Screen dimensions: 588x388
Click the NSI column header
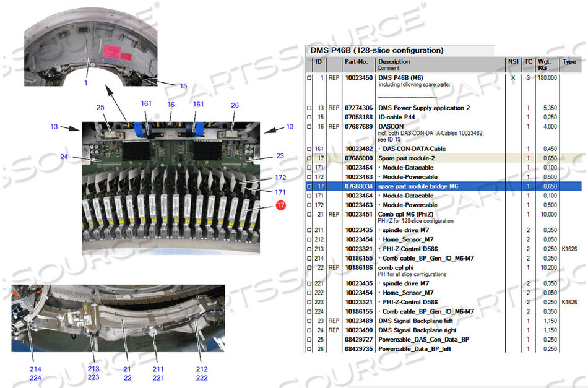tap(513, 64)
